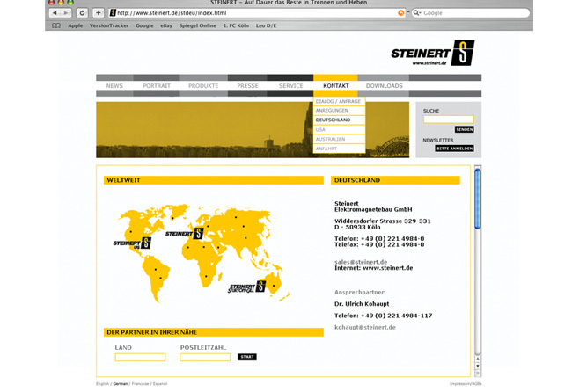
Task: Open the DOWNLOADS navigation item
Action: 385,86
